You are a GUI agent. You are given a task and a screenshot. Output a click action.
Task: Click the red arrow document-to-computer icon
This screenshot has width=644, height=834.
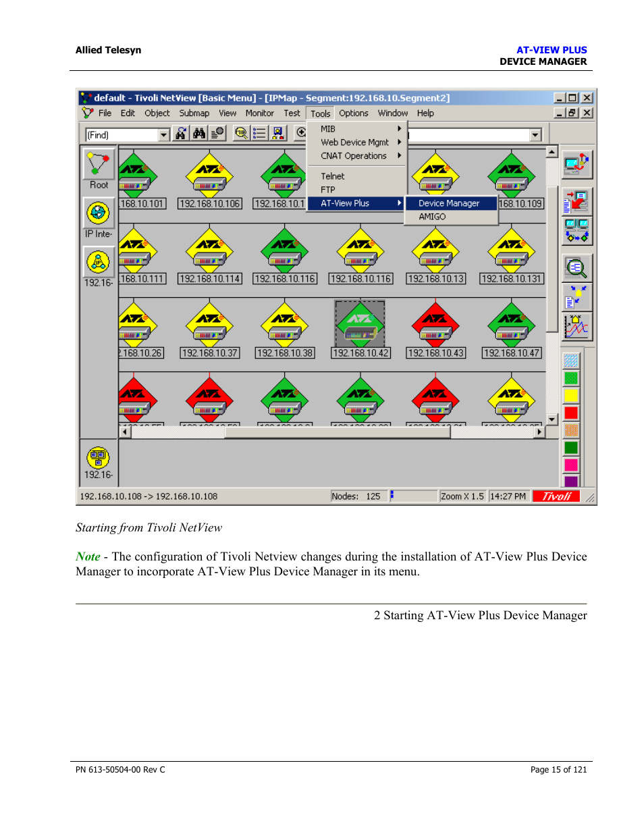(577, 201)
